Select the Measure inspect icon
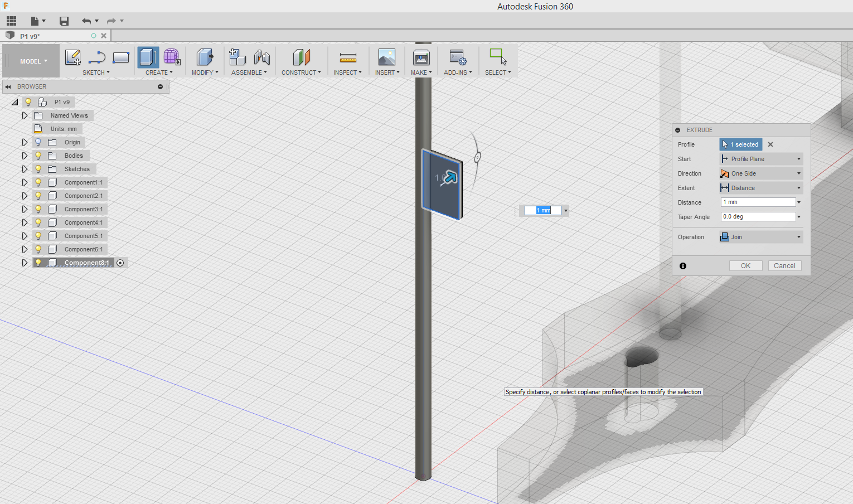 [x=348, y=57]
